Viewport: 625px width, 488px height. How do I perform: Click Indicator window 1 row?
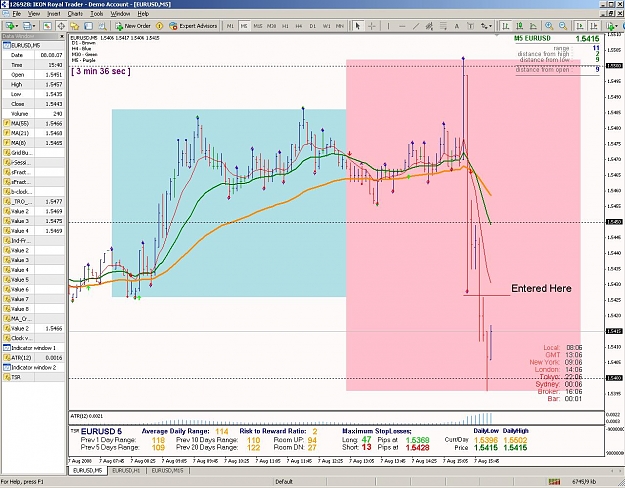point(33,348)
